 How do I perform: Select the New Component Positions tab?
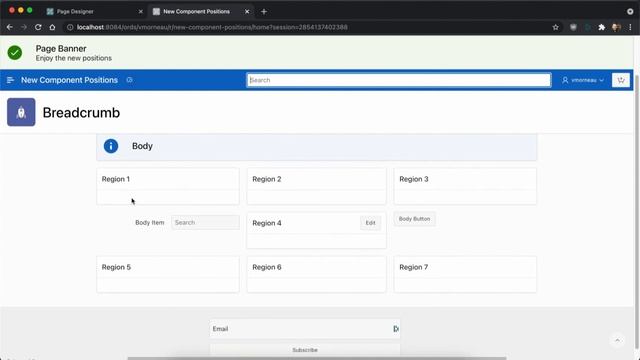click(x=201, y=11)
